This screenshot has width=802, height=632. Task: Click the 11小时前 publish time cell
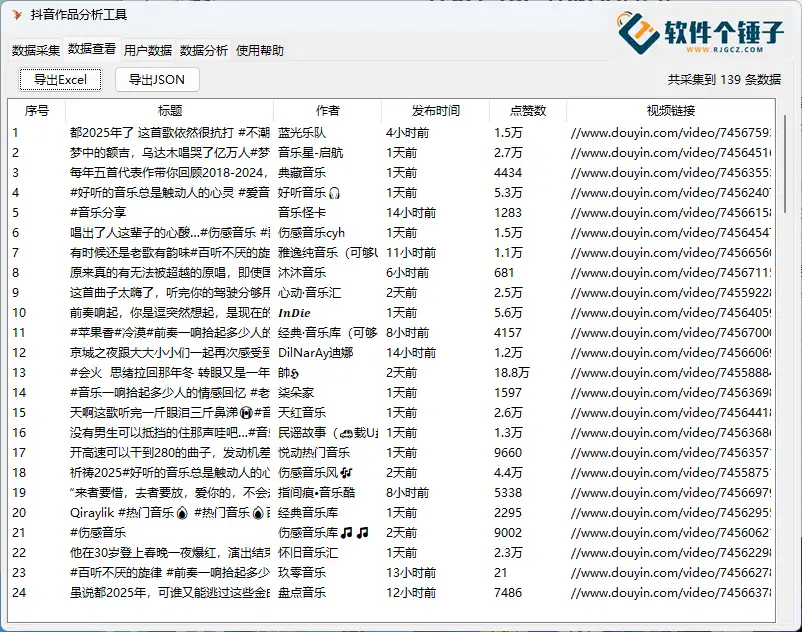(411, 253)
